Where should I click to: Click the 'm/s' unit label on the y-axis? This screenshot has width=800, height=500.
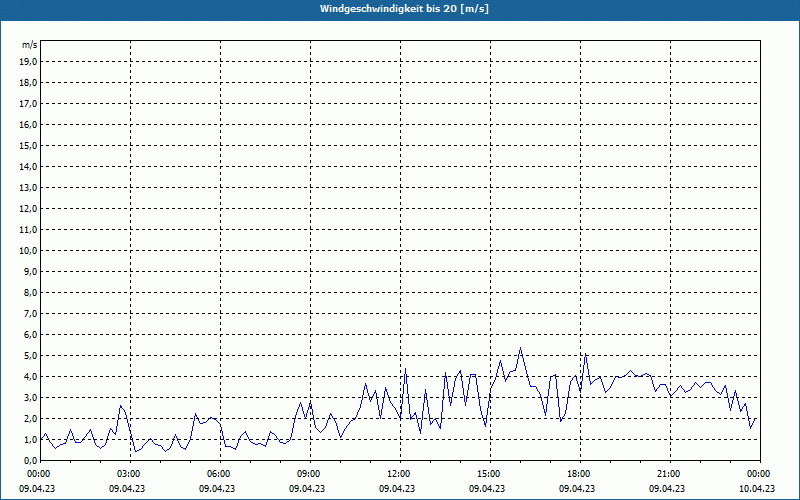[x=30, y=45]
